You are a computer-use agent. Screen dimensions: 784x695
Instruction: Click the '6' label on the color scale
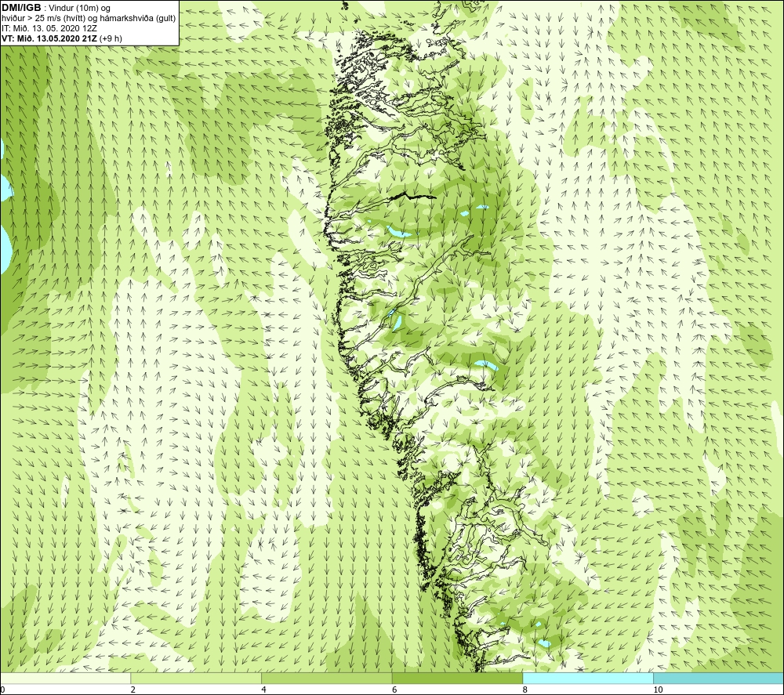(394, 690)
